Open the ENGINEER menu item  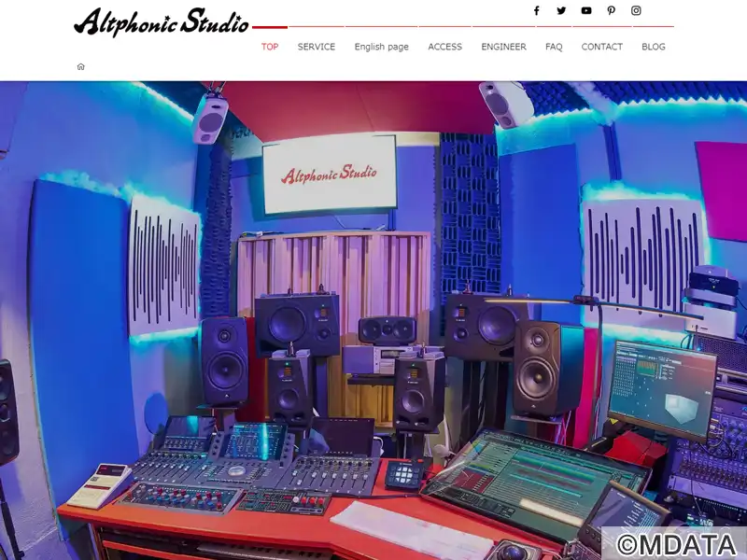pyautogui.click(x=503, y=47)
